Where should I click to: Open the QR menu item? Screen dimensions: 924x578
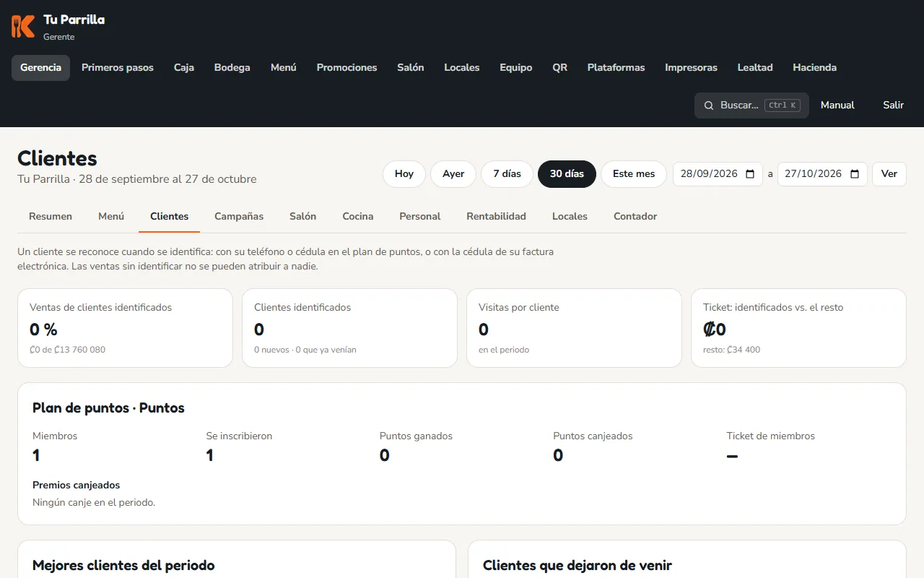(x=560, y=68)
